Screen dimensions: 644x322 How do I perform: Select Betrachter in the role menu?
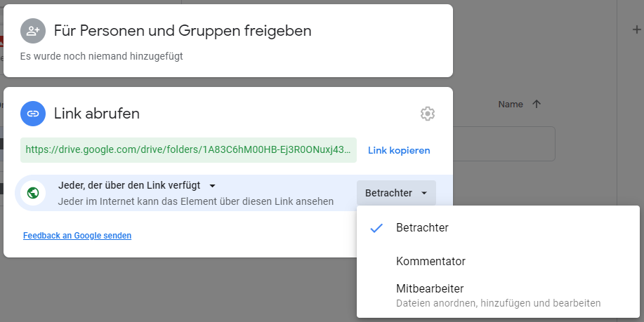(x=422, y=228)
